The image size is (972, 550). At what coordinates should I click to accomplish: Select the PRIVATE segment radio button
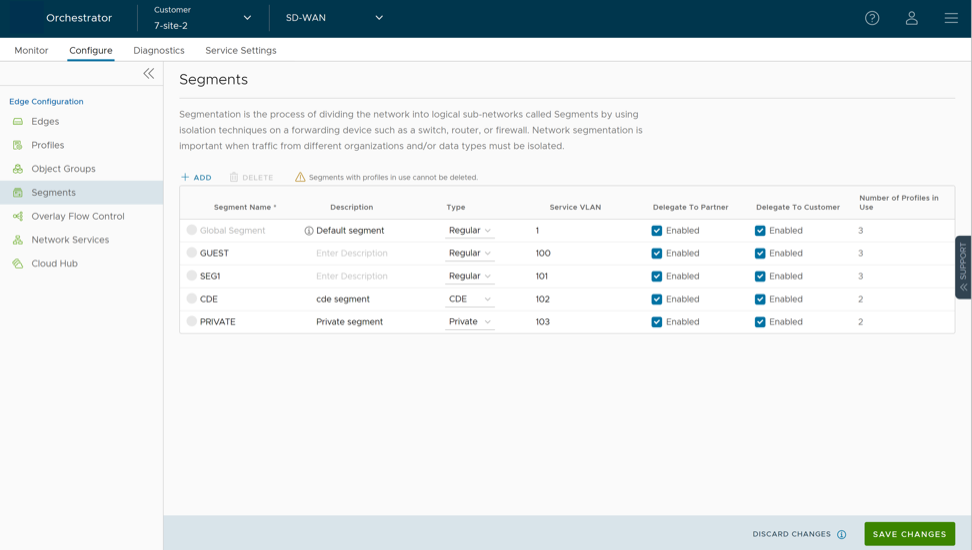192,322
